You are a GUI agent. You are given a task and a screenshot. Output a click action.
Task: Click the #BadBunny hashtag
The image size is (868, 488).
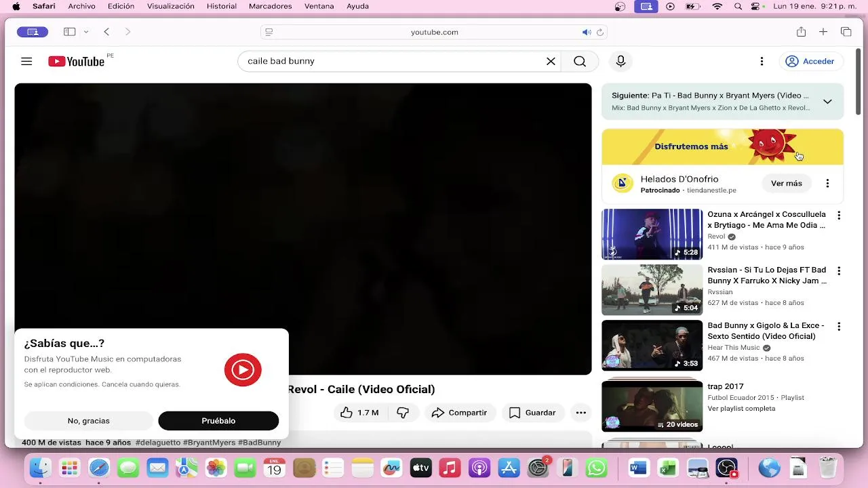click(259, 443)
